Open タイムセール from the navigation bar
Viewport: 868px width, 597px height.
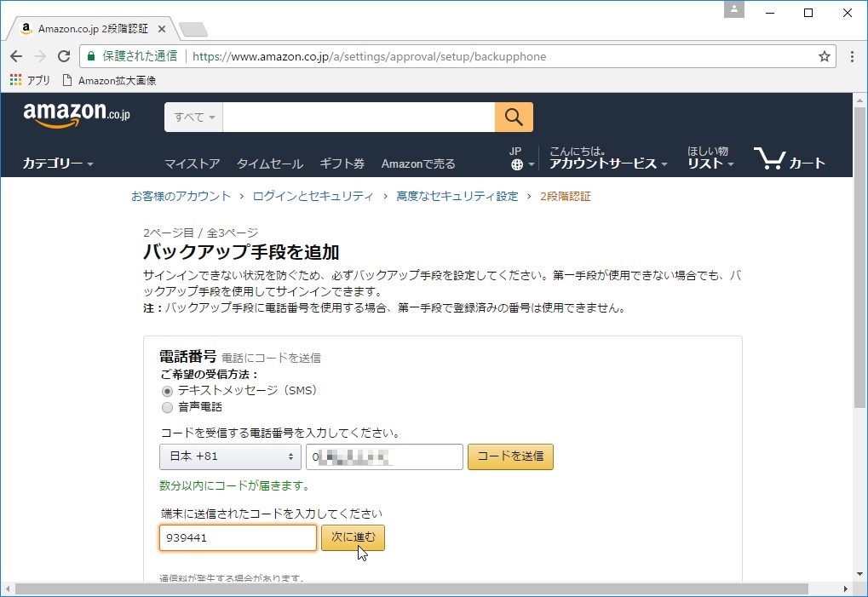pyautogui.click(x=269, y=164)
